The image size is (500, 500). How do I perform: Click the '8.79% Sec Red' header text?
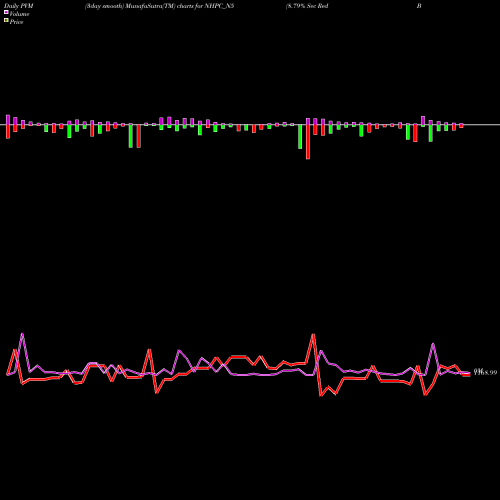[x=307, y=6]
